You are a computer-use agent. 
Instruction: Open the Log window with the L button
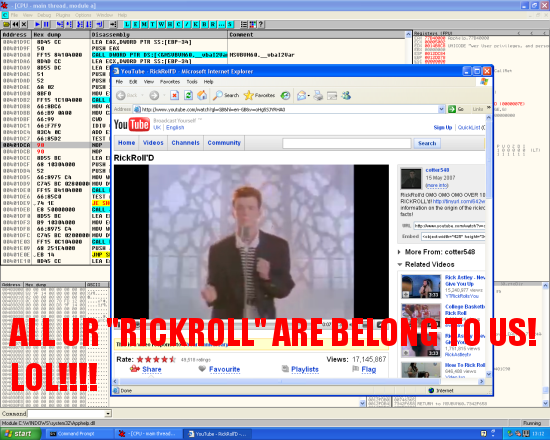(127, 24)
